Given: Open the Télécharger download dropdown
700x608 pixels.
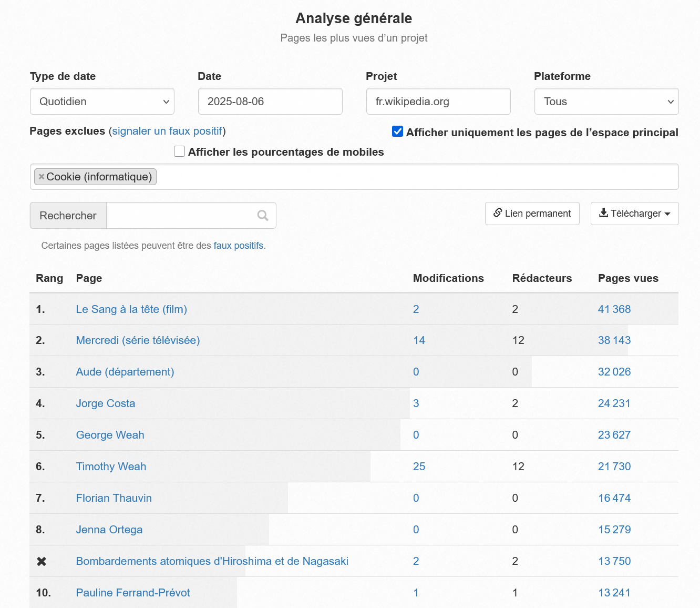Looking at the screenshot, I should pos(634,214).
